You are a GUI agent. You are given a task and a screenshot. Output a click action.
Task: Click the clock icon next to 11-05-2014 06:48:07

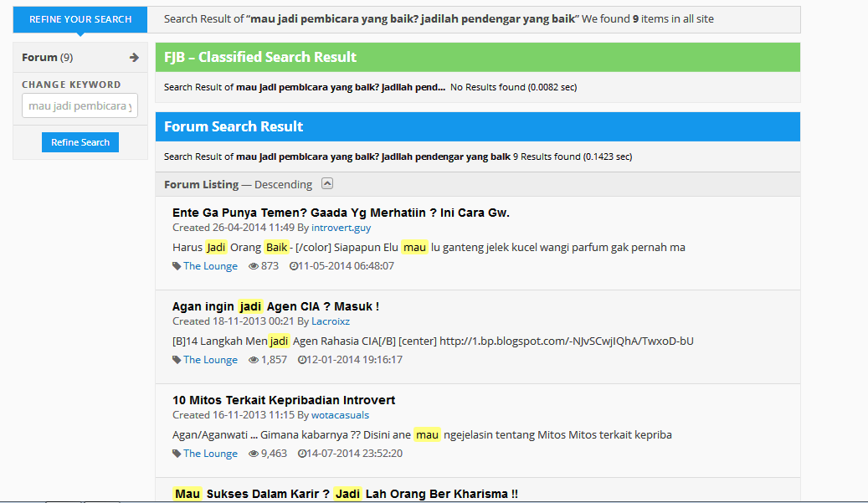point(294,266)
